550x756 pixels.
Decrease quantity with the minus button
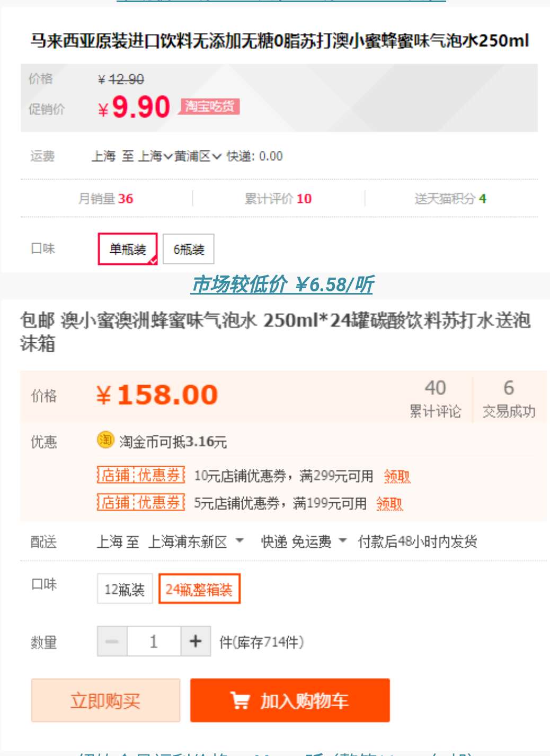click(x=112, y=642)
